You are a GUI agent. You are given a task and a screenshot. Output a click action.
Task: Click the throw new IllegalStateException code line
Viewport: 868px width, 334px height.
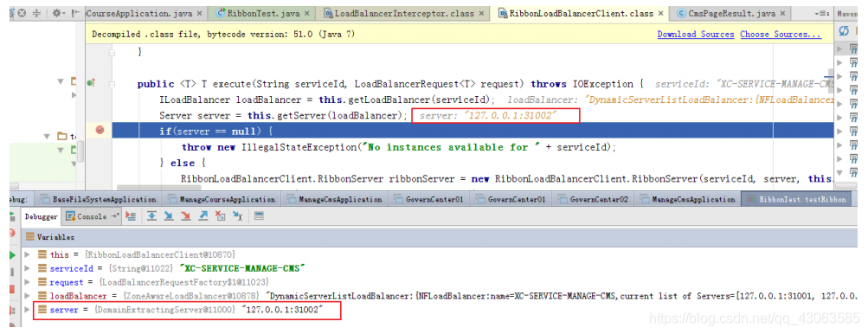[x=399, y=147]
